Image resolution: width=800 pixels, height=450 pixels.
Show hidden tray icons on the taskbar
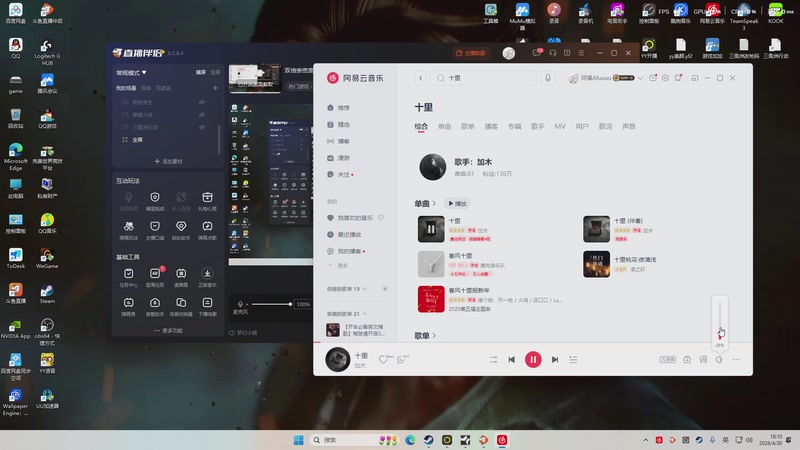(x=645, y=440)
